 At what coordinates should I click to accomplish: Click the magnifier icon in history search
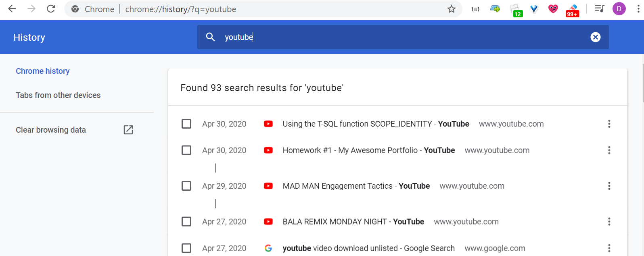tap(210, 37)
